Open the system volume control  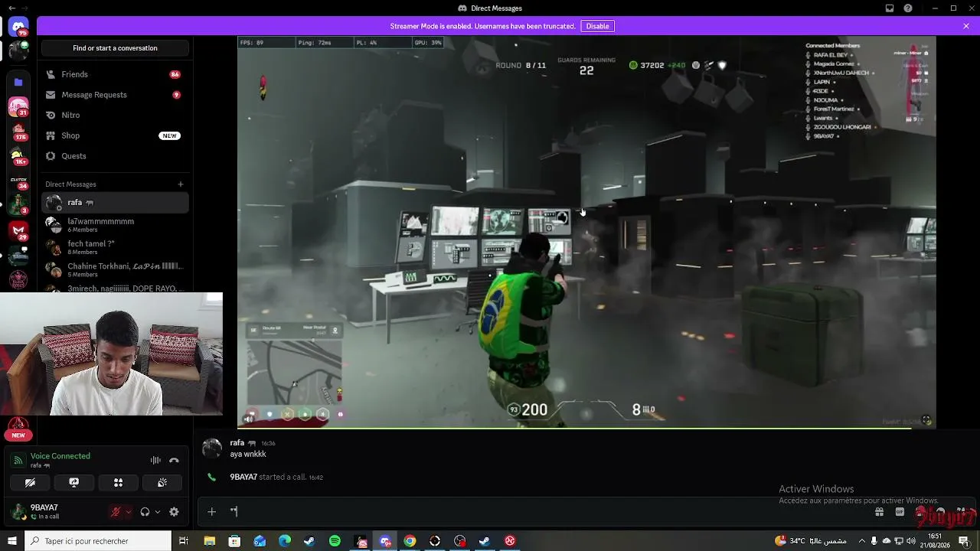pos(911,541)
